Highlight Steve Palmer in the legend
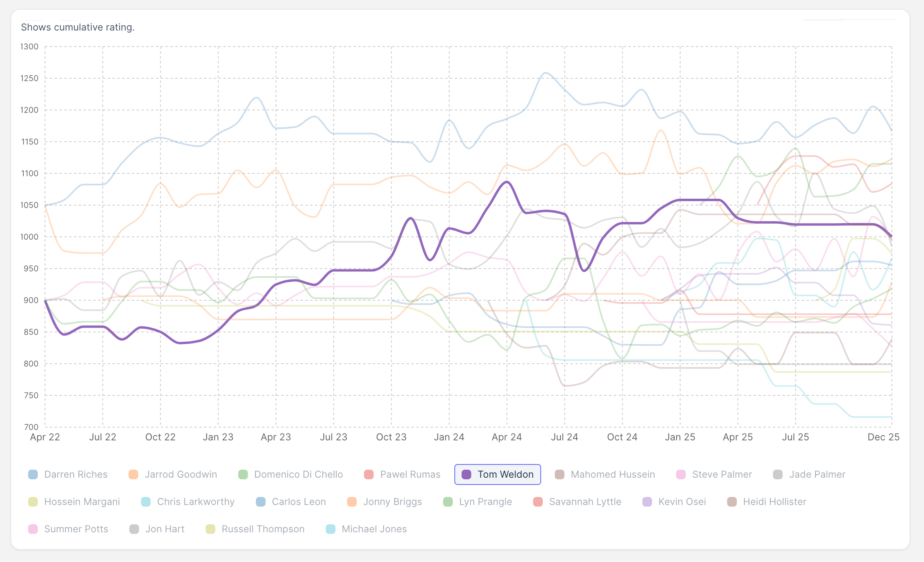This screenshot has width=924, height=562. (714, 474)
